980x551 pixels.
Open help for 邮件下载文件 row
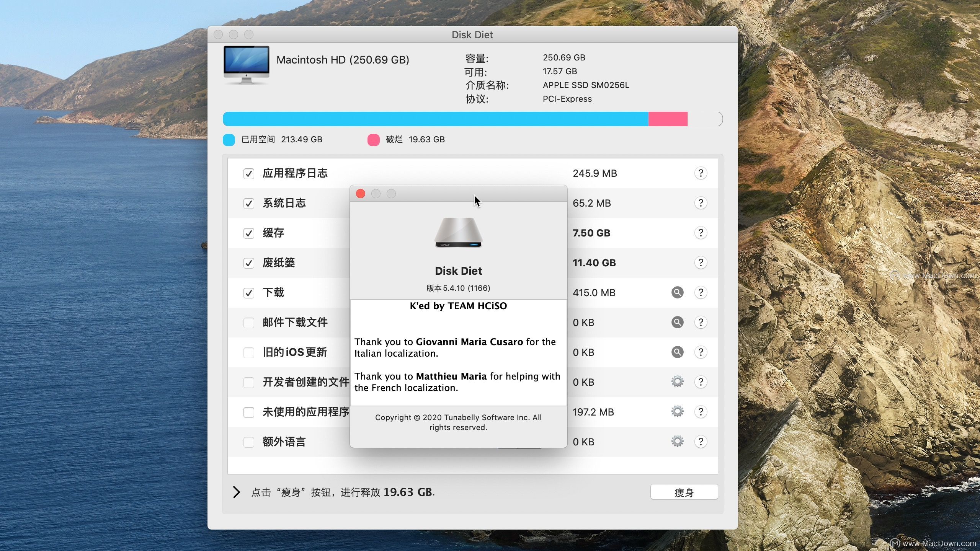701,323
